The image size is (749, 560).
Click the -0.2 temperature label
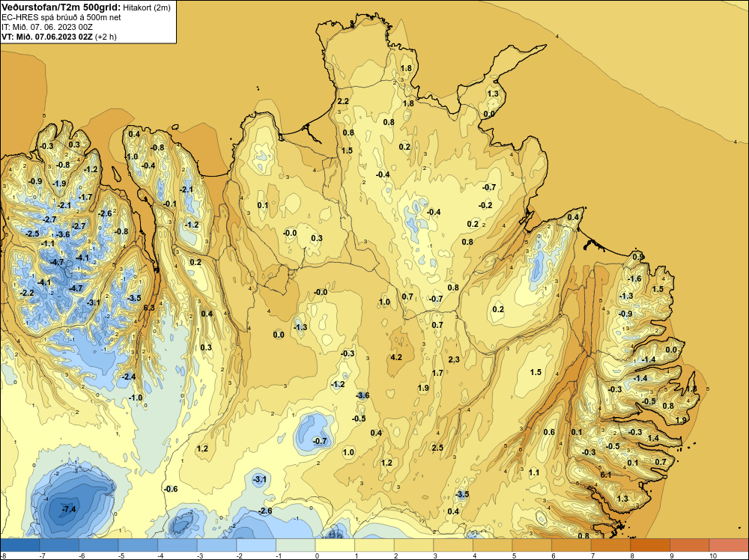point(485,205)
